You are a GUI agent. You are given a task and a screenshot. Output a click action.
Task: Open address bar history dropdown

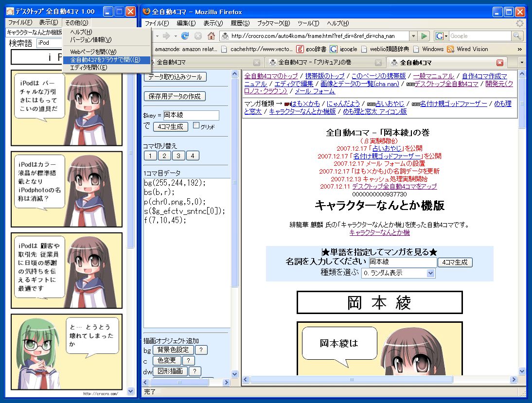413,36
